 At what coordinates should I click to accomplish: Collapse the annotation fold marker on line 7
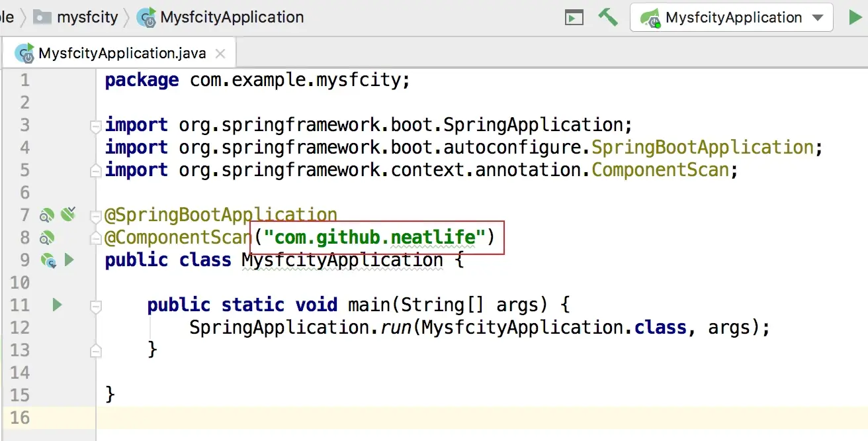point(96,215)
